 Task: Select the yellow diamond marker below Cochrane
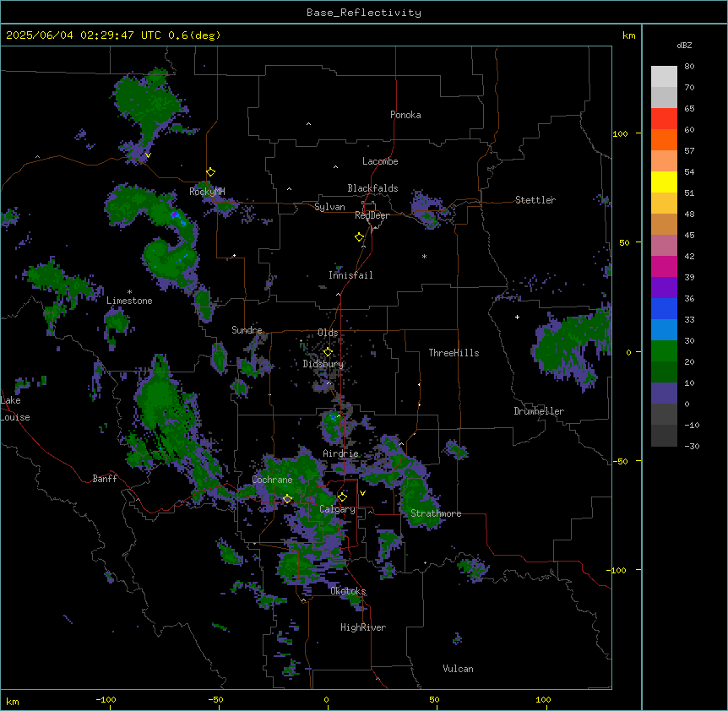tap(287, 499)
